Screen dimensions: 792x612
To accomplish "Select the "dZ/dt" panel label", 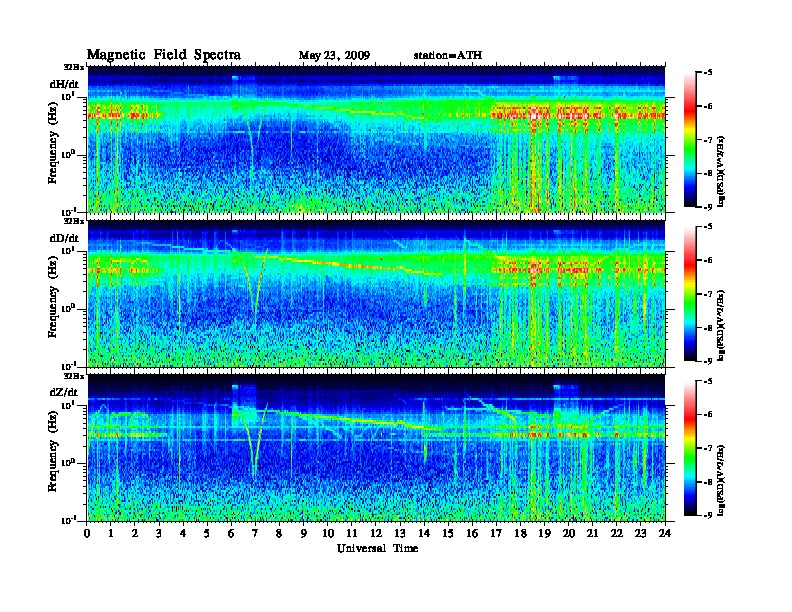I will click(64, 392).
